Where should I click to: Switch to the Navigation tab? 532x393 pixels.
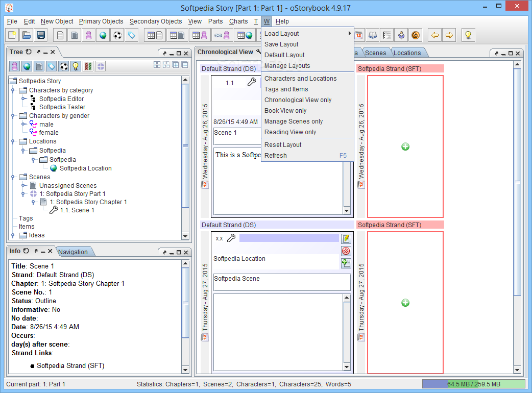(x=73, y=252)
